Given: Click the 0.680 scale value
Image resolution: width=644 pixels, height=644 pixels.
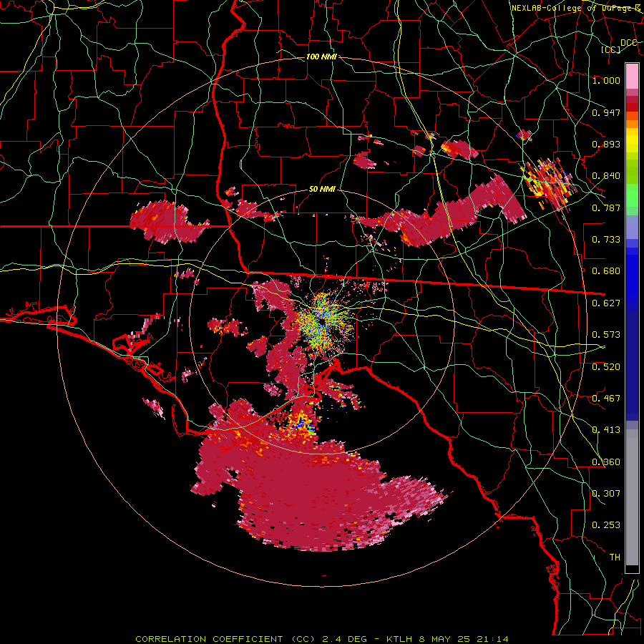Looking at the screenshot, I should (606, 270).
